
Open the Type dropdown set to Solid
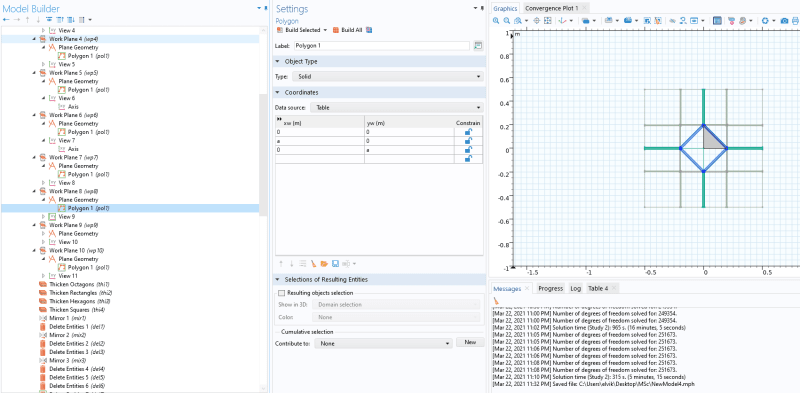pos(388,77)
